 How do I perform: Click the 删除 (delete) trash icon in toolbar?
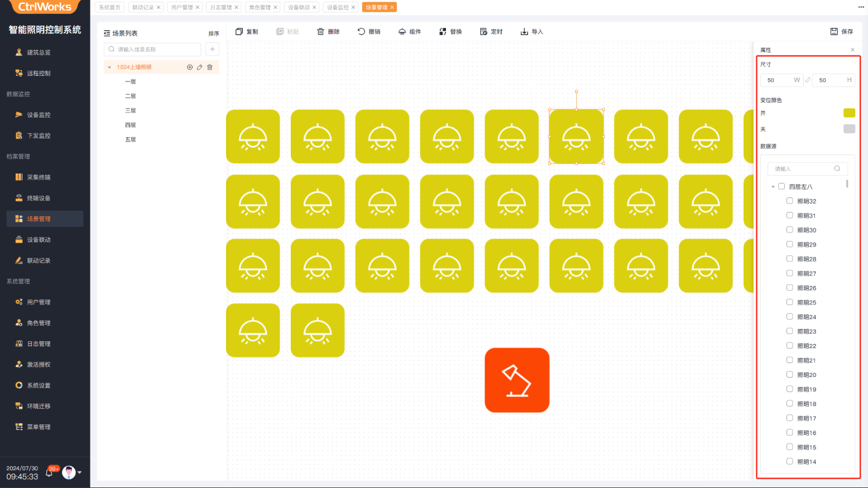[320, 32]
